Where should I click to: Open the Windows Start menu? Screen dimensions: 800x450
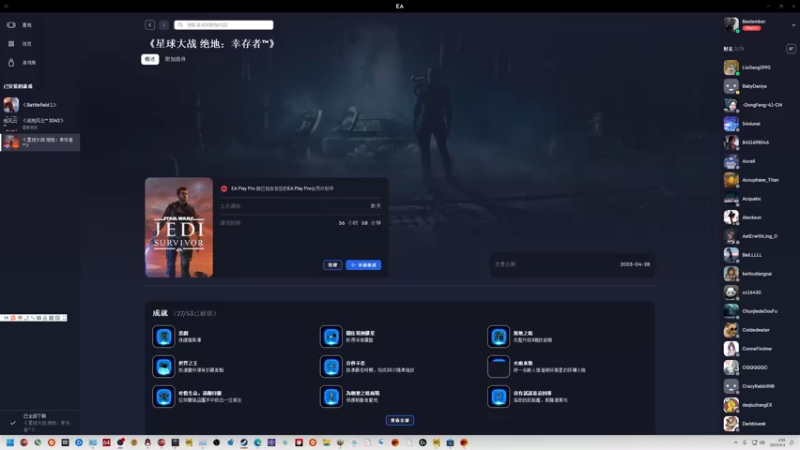10,443
